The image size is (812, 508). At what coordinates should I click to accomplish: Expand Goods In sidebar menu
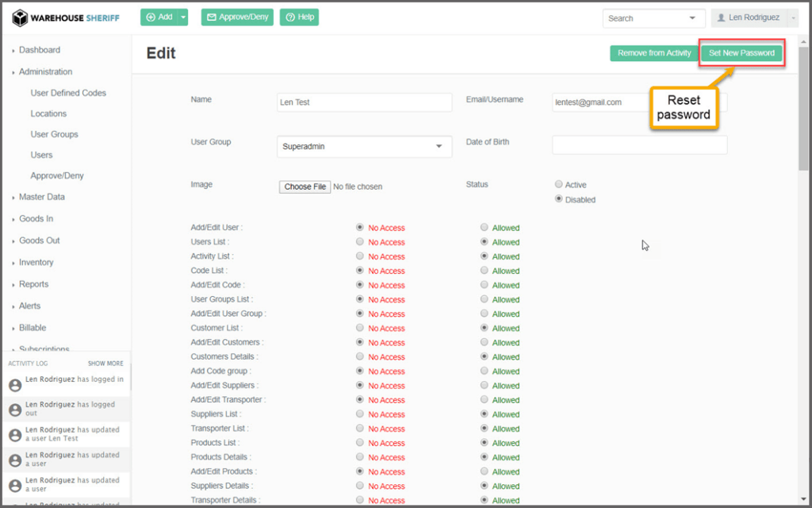[36, 218]
